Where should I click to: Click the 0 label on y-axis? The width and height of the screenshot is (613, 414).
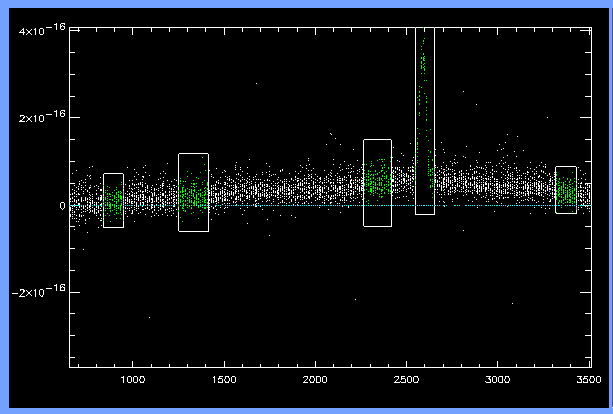(62, 205)
